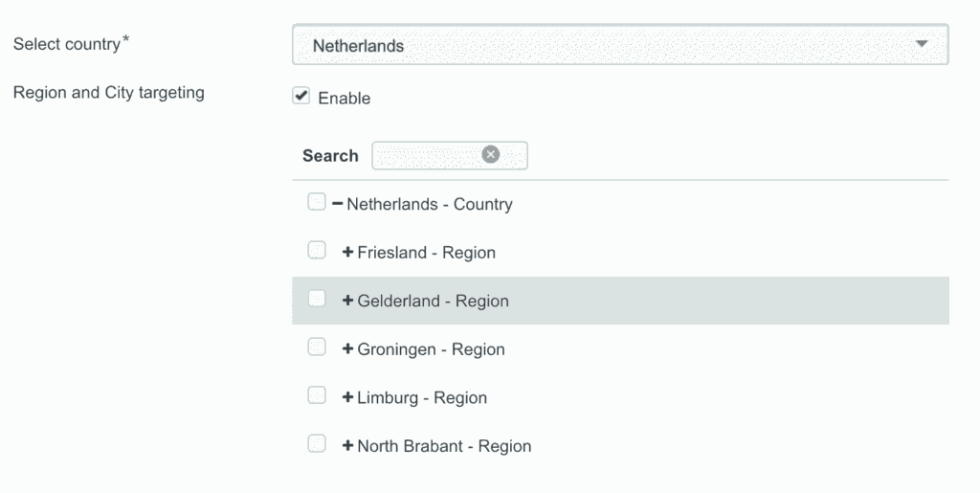Click the Netherlands - Country label
Screen dimensions: 980x493
pyautogui.click(x=430, y=204)
